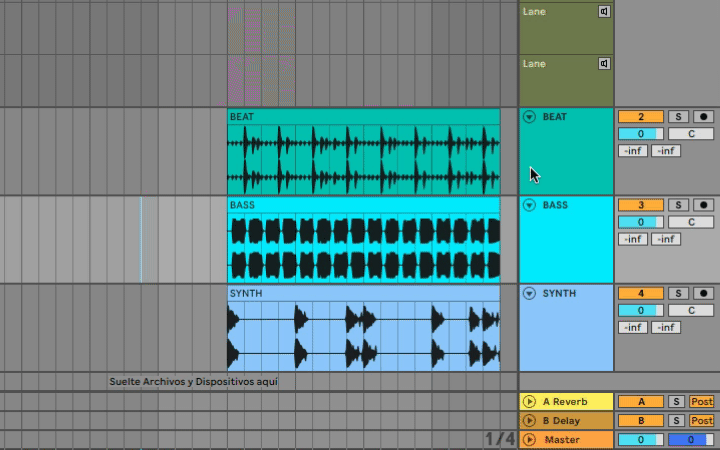Unfold the Master track
This screenshot has width=720, height=450.
pos(530,440)
